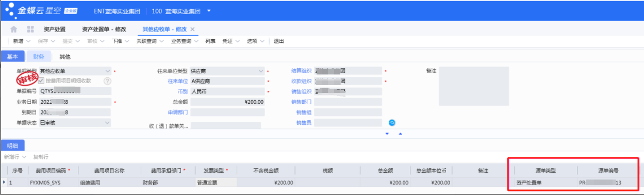This screenshot has height=195, width=644.
Task: Click the FYXM05_SYS cell
Action: coord(53,182)
